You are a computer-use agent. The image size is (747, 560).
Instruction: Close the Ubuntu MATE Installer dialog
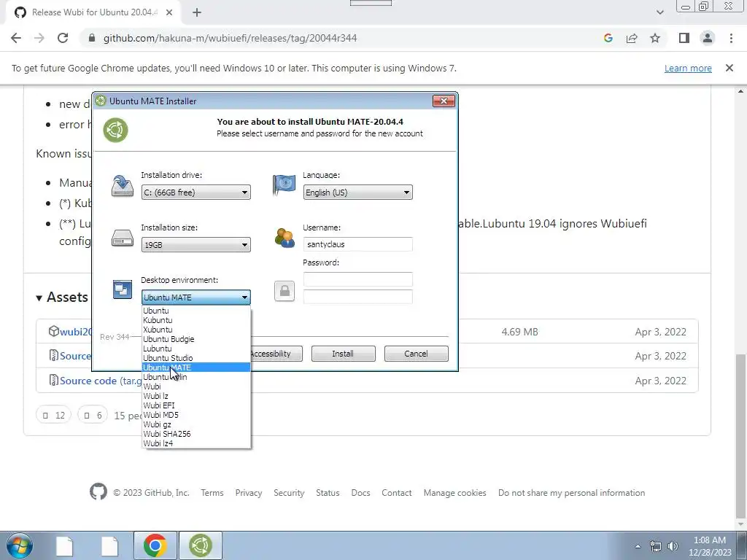click(444, 101)
